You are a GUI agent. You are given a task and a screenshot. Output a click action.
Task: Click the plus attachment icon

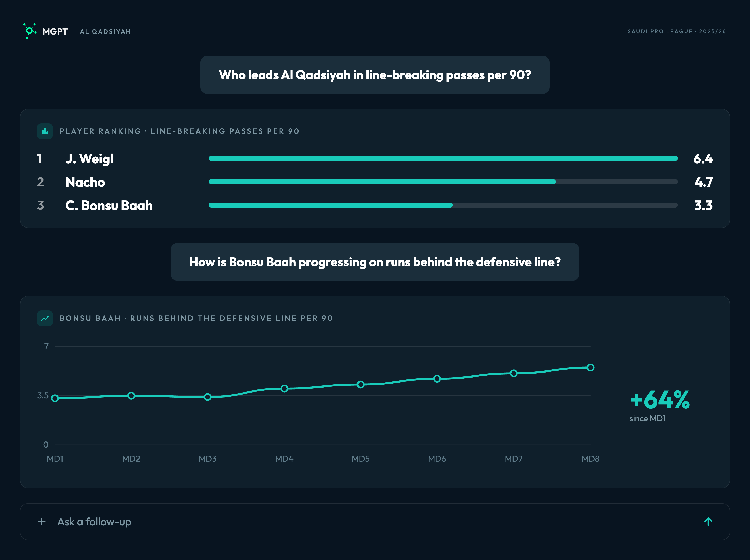(x=42, y=521)
